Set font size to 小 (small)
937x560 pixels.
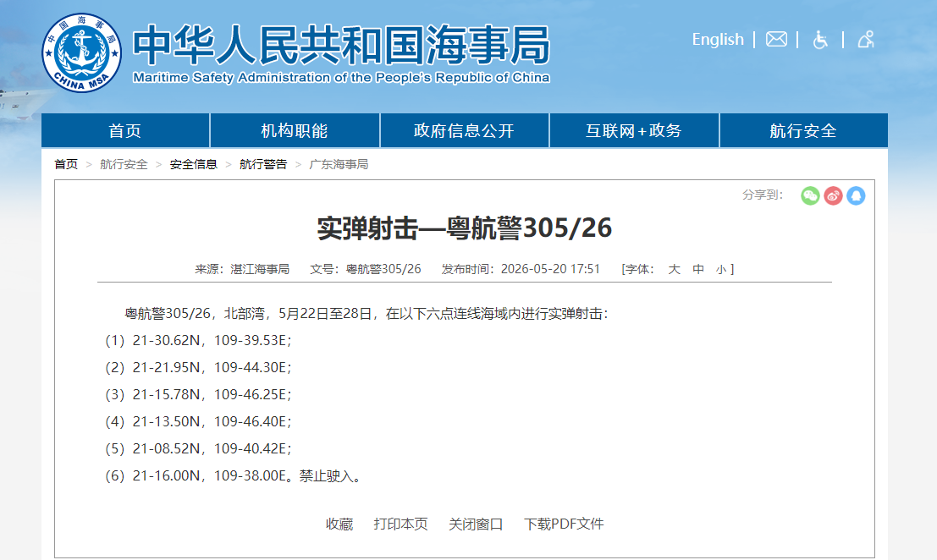pyautogui.click(x=721, y=269)
